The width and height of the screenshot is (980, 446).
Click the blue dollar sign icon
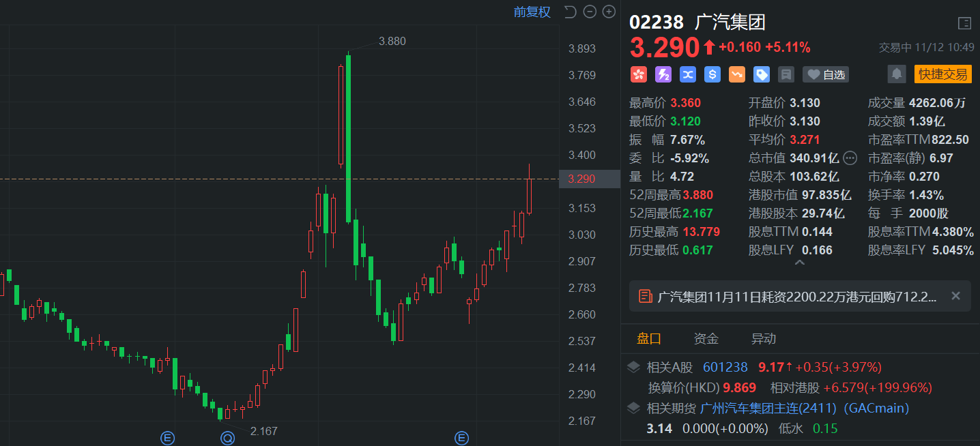(x=712, y=74)
